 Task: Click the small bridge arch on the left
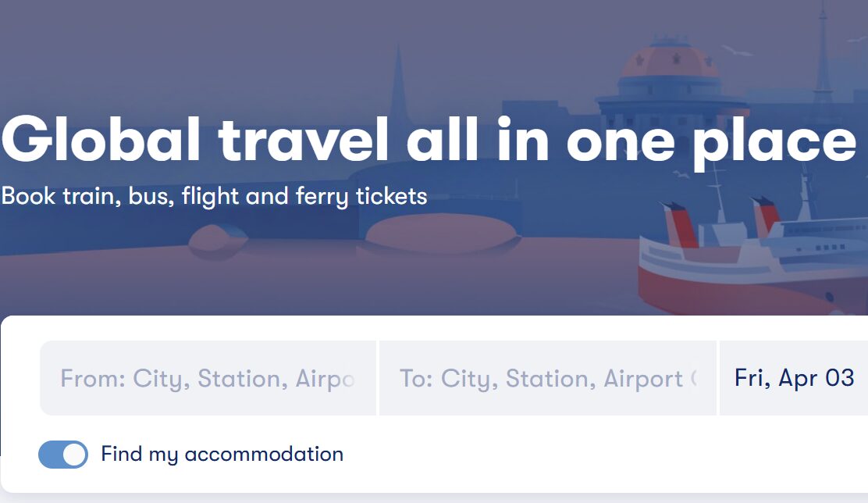(219, 236)
